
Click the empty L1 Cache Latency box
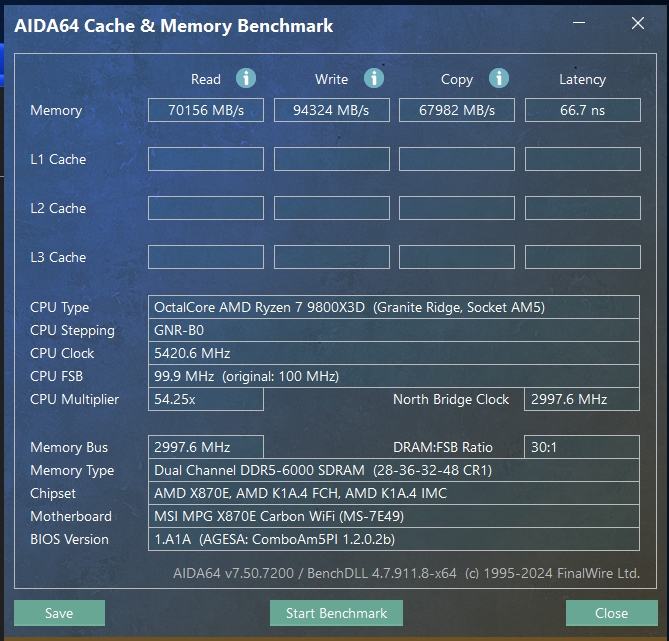(582, 159)
